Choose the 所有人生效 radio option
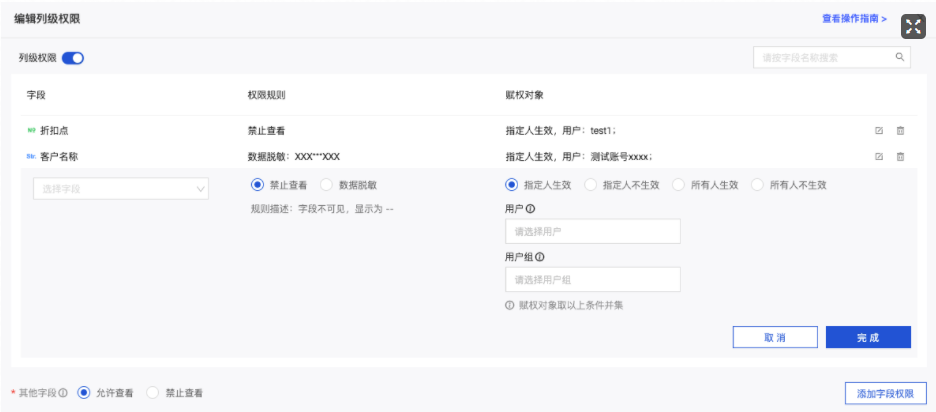 678,185
